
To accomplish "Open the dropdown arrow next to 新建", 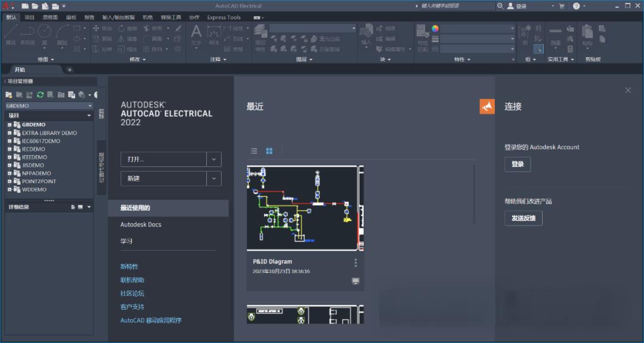I will (x=214, y=179).
